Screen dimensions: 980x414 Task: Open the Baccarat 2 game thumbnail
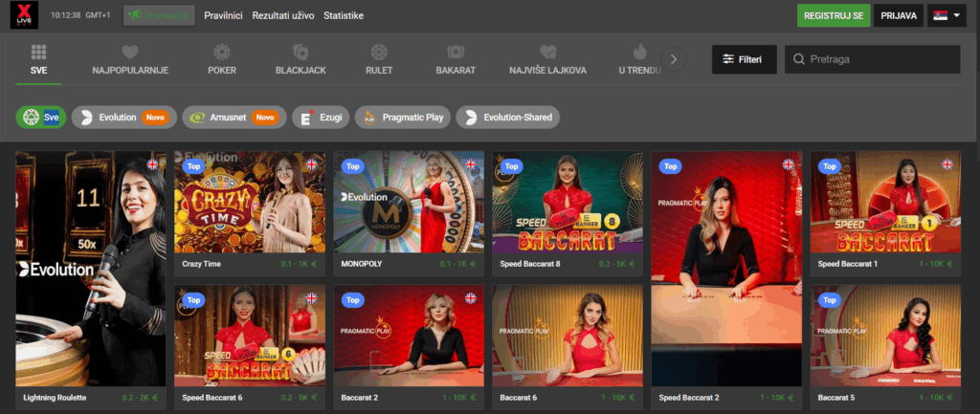pos(408,336)
